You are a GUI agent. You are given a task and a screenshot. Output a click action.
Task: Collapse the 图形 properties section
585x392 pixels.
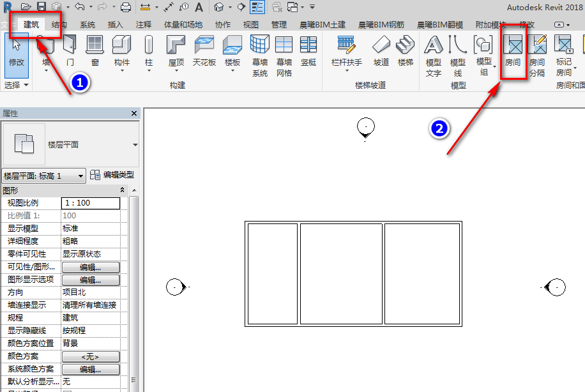(x=122, y=190)
